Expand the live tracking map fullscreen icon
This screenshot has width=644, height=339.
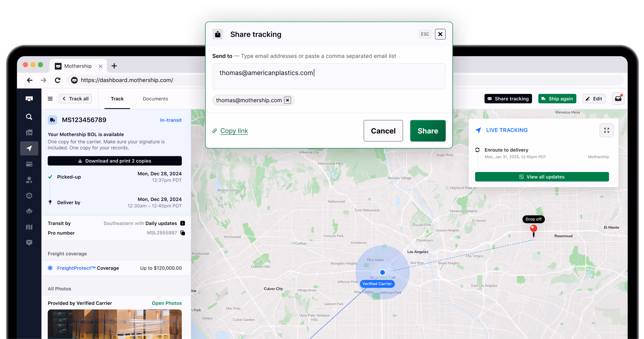coord(607,130)
